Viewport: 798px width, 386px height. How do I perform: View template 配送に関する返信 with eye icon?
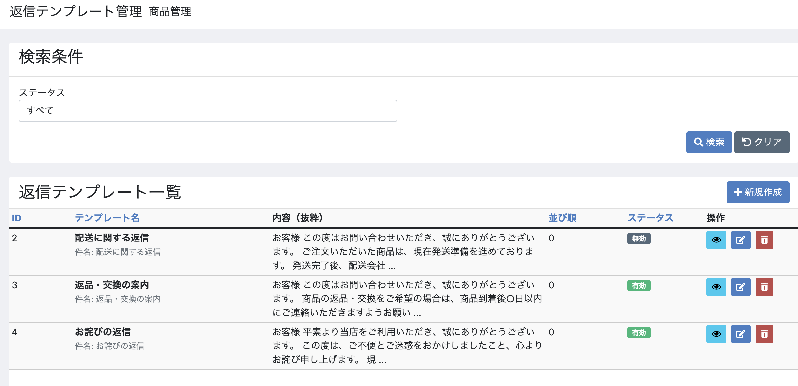click(716, 240)
